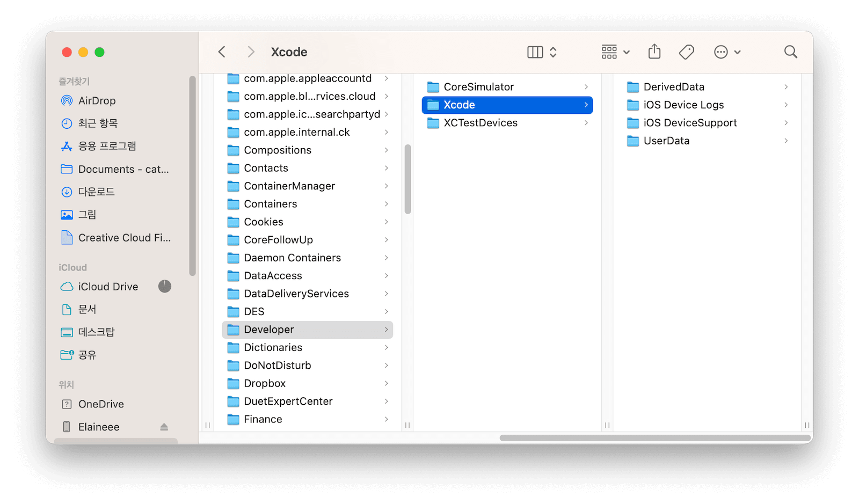Select the UserData folder
Screen dimensions: 859x504
707,141
